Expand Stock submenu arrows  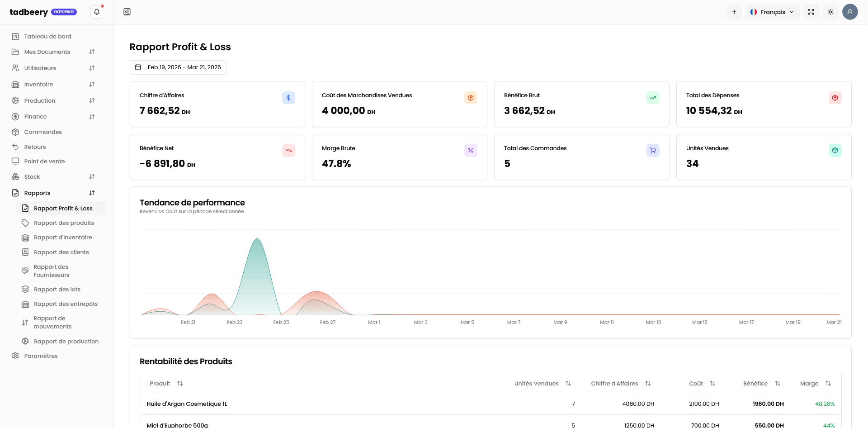(x=92, y=176)
